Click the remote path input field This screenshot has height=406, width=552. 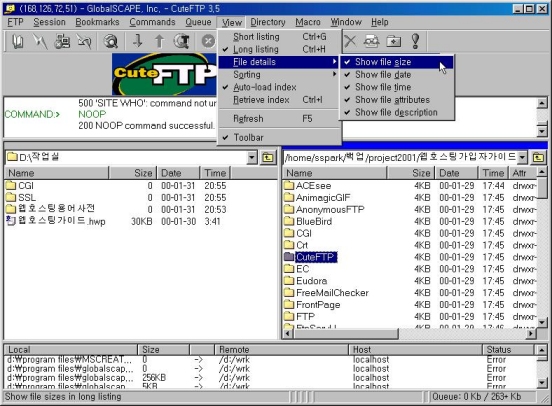(401, 157)
